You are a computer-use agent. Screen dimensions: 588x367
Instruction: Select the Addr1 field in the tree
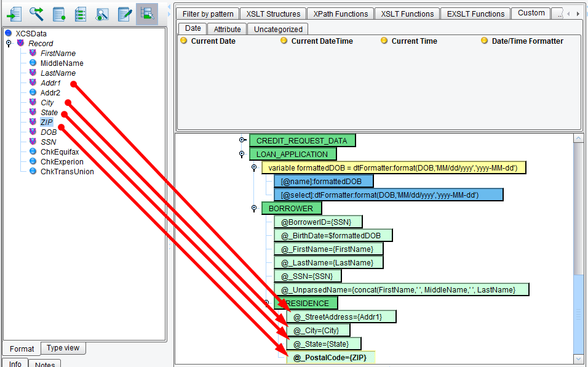click(x=50, y=83)
